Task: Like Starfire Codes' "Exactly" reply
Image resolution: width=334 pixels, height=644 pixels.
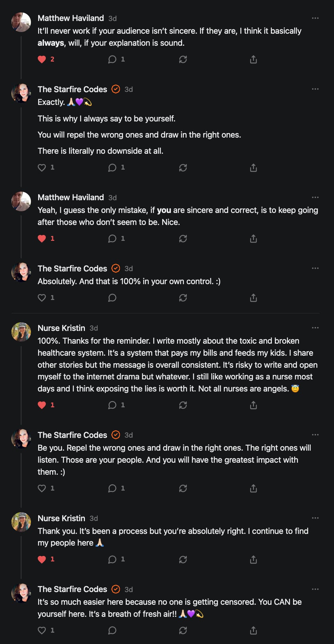Action: click(42, 168)
